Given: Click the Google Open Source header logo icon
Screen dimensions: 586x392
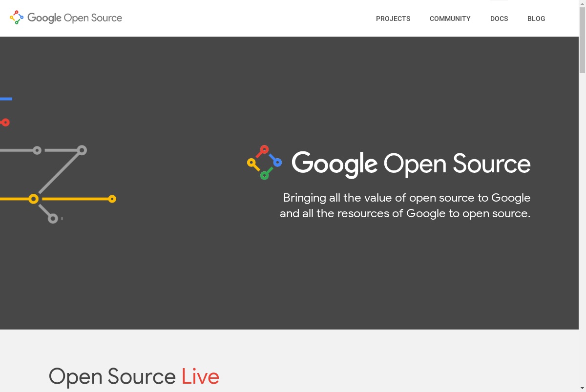Looking at the screenshot, I should (17, 18).
